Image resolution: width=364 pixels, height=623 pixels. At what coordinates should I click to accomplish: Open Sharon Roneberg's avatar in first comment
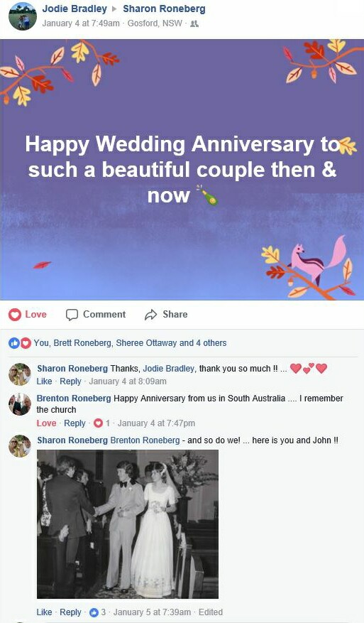point(20,374)
